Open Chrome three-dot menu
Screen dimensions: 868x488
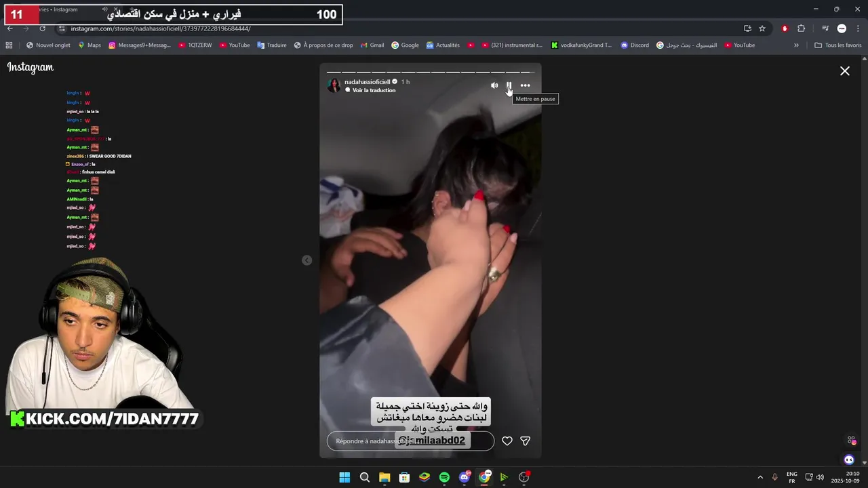click(x=859, y=28)
